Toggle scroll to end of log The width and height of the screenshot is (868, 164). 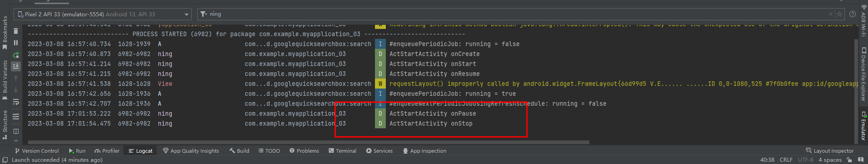click(x=16, y=66)
